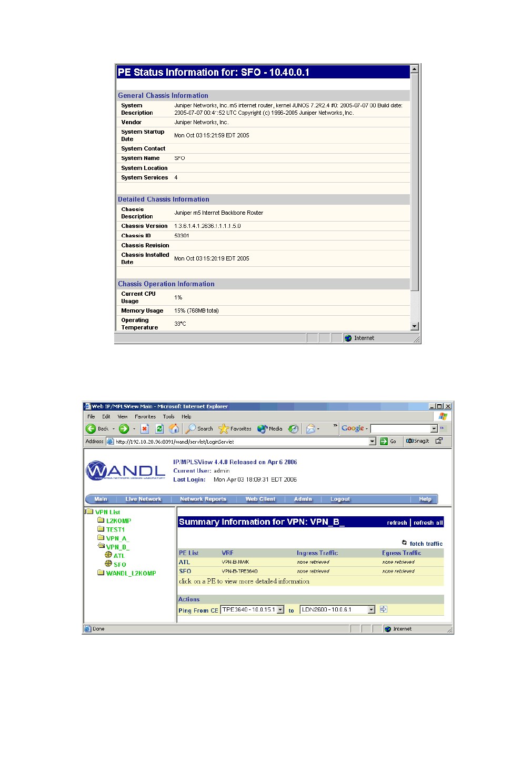
Task: Click the Google search input field
Action: pyautogui.click(x=401, y=429)
